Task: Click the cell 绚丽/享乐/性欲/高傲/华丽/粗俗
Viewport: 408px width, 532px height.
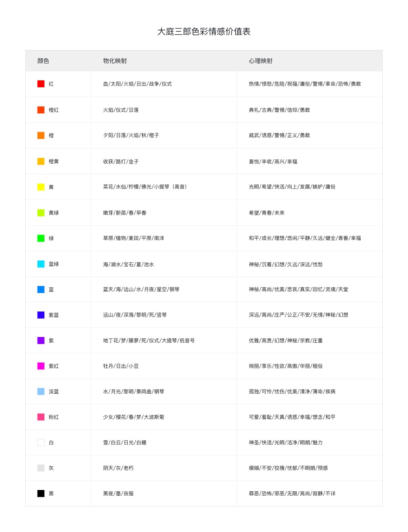Action: (309, 366)
